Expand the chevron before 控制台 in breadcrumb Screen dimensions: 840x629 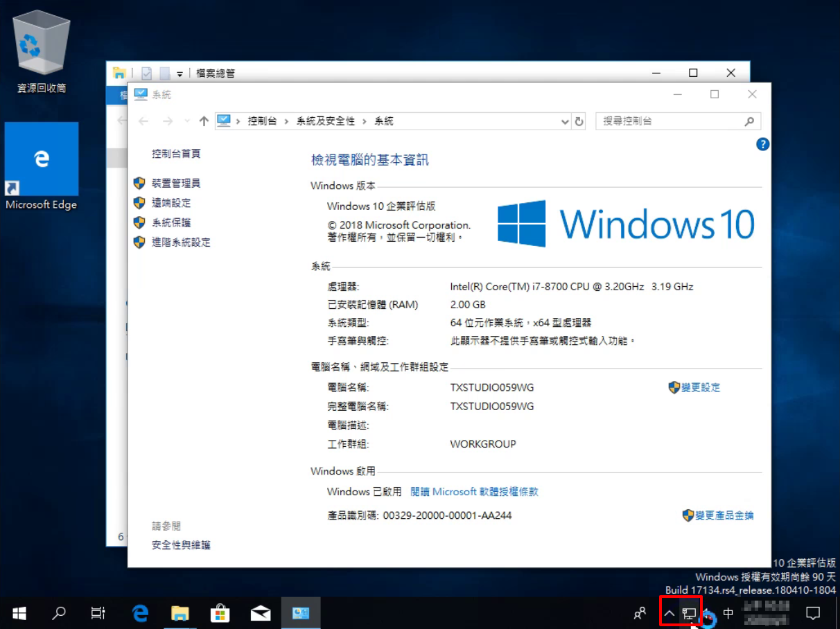[x=238, y=121]
